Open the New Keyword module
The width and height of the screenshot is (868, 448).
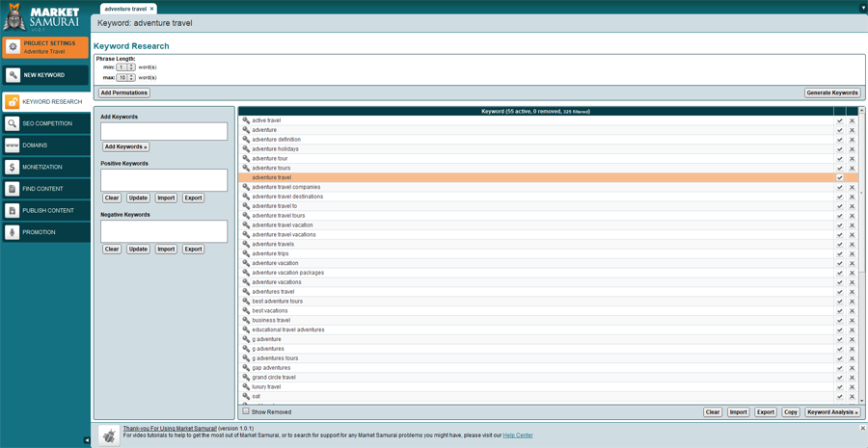[x=45, y=75]
